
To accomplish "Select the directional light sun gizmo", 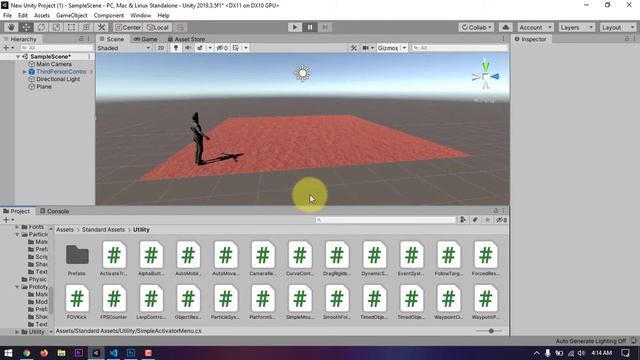I will (302, 73).
